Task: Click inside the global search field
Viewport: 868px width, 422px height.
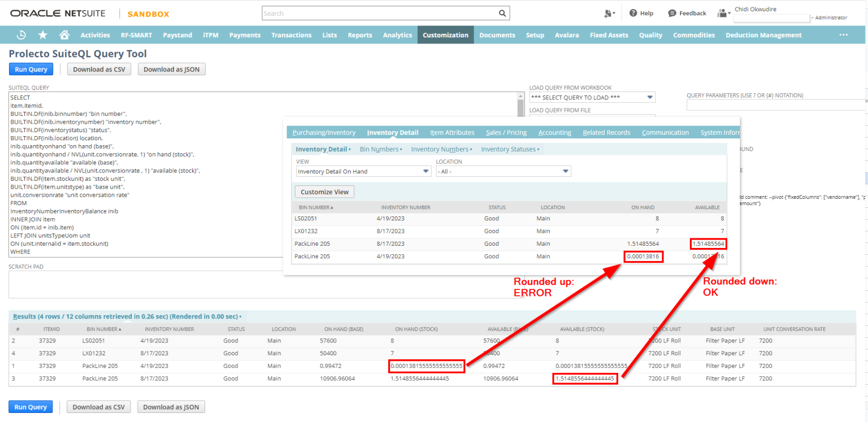Action: click(x=373, y=12)
